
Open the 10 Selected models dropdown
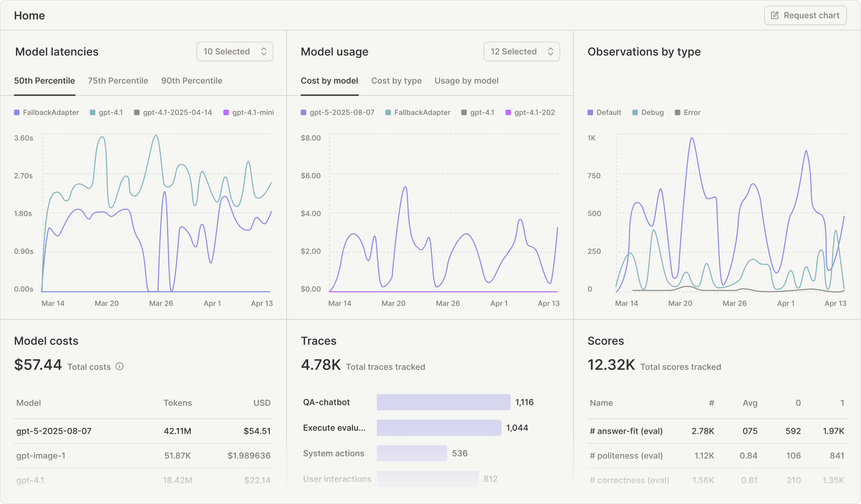point(234,52)
